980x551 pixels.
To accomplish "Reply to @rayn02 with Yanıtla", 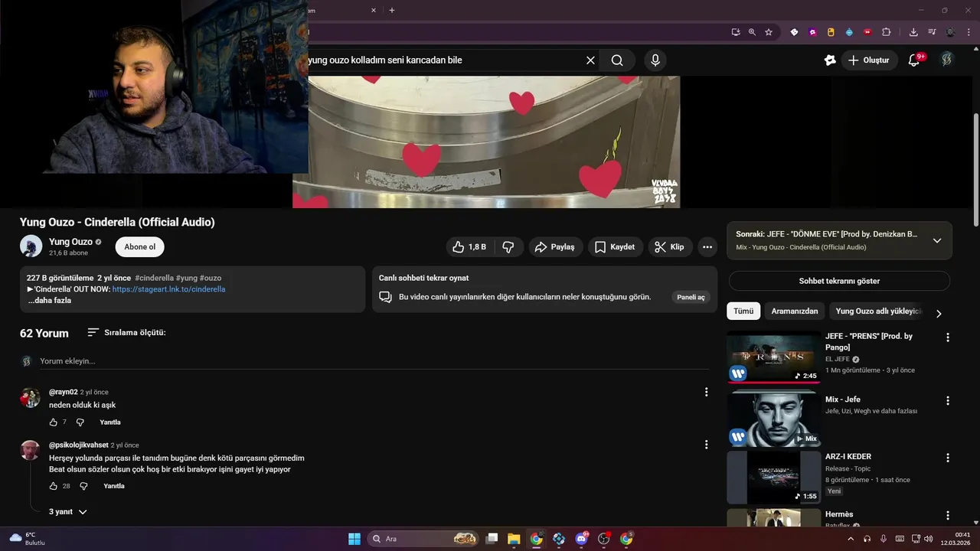I will tap(110, 422).
